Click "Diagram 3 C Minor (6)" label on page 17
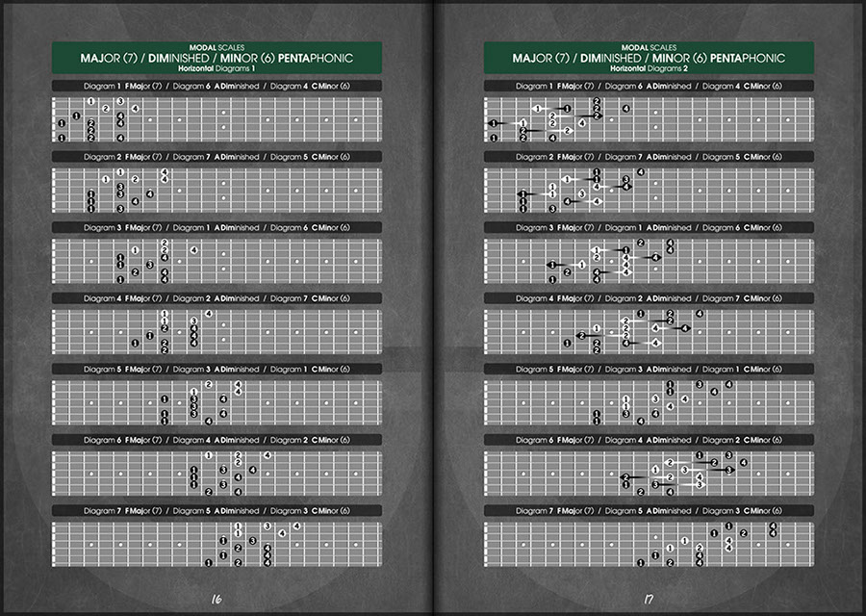 [742, 511]
